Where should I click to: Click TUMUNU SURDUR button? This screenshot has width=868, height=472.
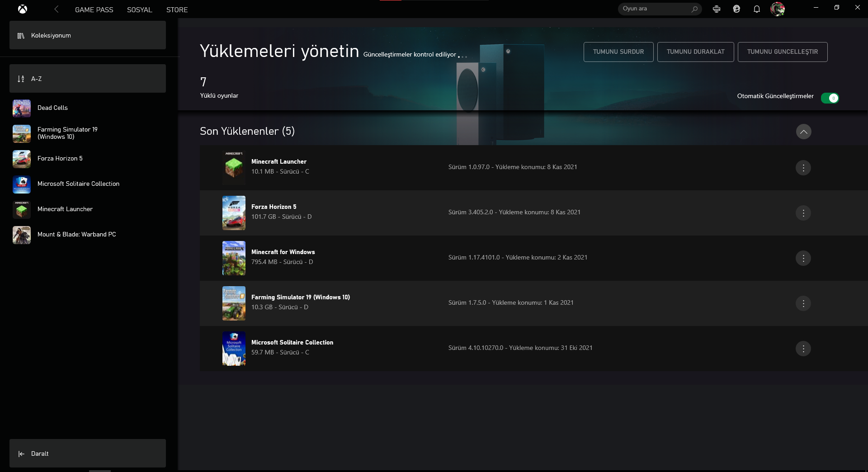coord(618,52)
